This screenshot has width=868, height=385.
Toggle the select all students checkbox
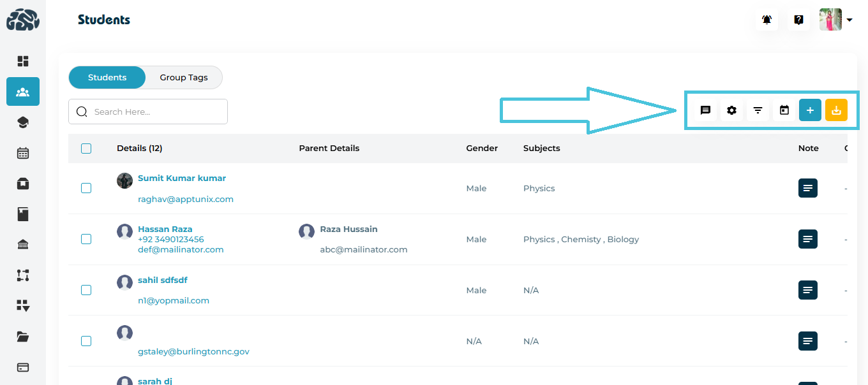click(x=86, y=149)
